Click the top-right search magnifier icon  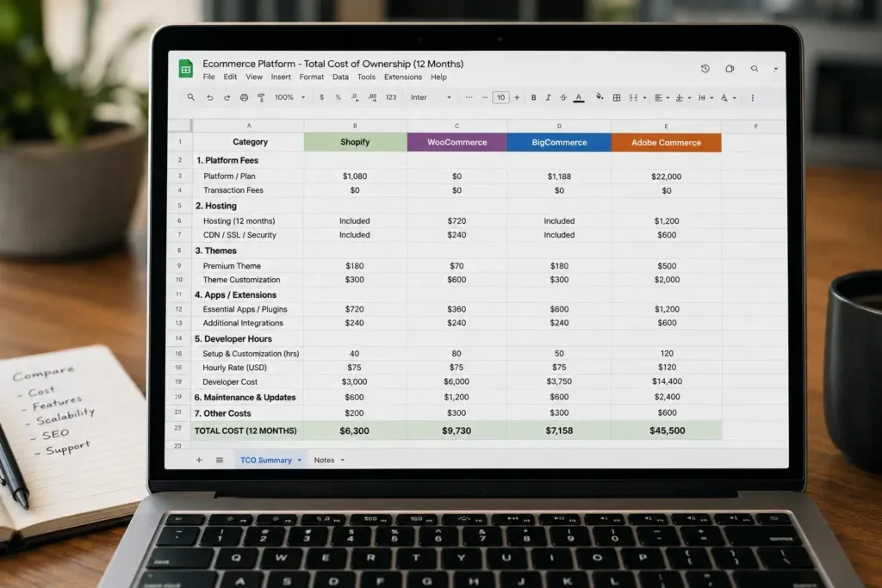[755, 69]
